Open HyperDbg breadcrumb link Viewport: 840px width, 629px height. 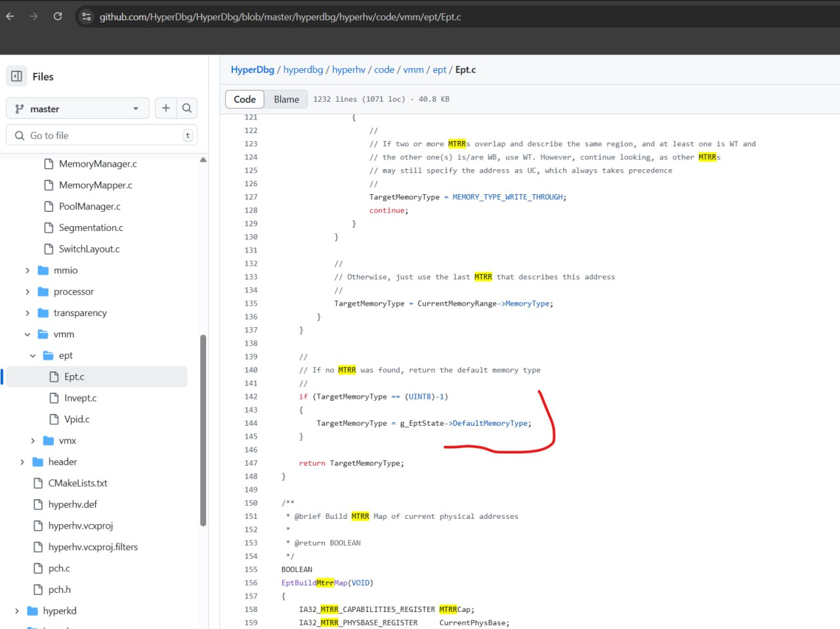252,70
